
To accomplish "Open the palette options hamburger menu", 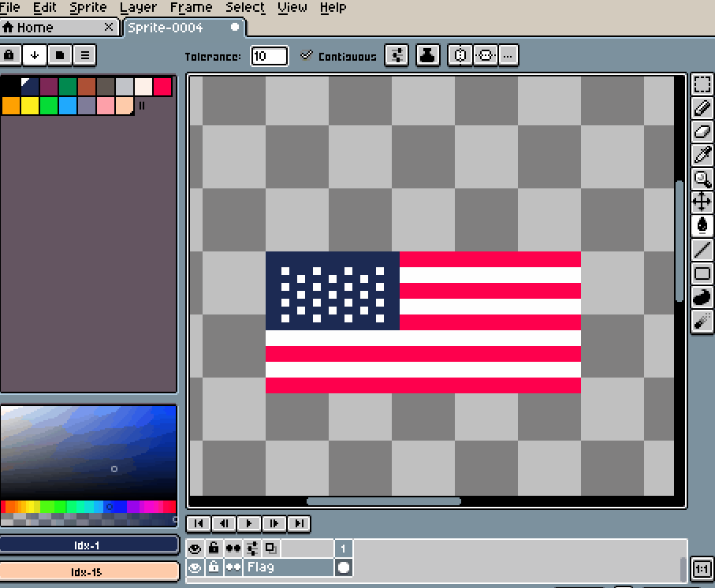I will 85,55.
